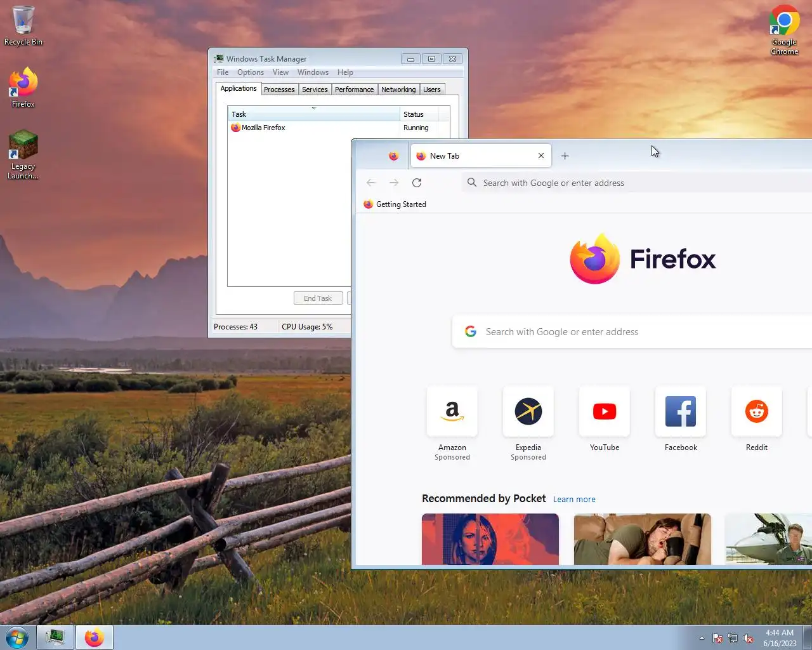Image resolution: width=812 pixels, height=650 pixels.
Task: Reload the current Firefox page
Action: point(417,183)
